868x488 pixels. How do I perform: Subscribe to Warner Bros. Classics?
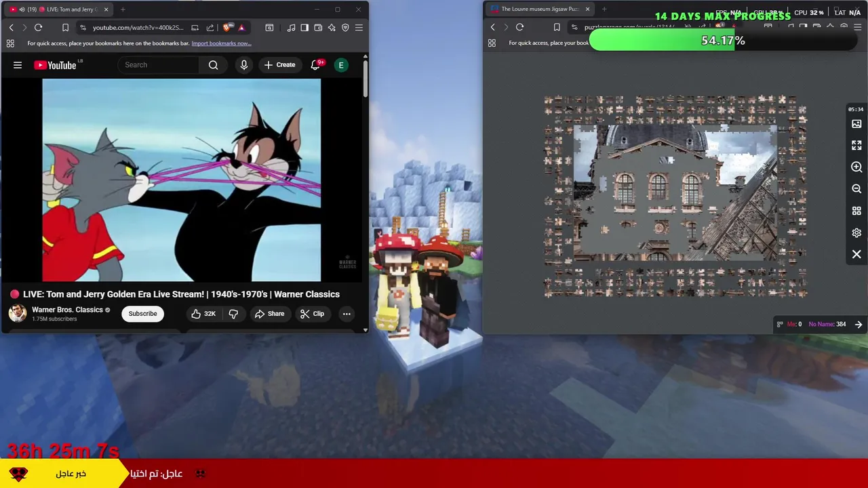coord(142,314)
